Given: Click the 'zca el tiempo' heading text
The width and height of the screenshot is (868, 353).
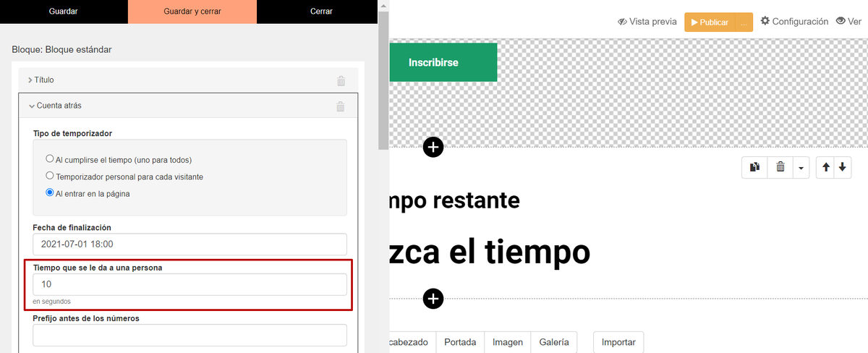Looking at the screenshot, I should coord(490,252).
